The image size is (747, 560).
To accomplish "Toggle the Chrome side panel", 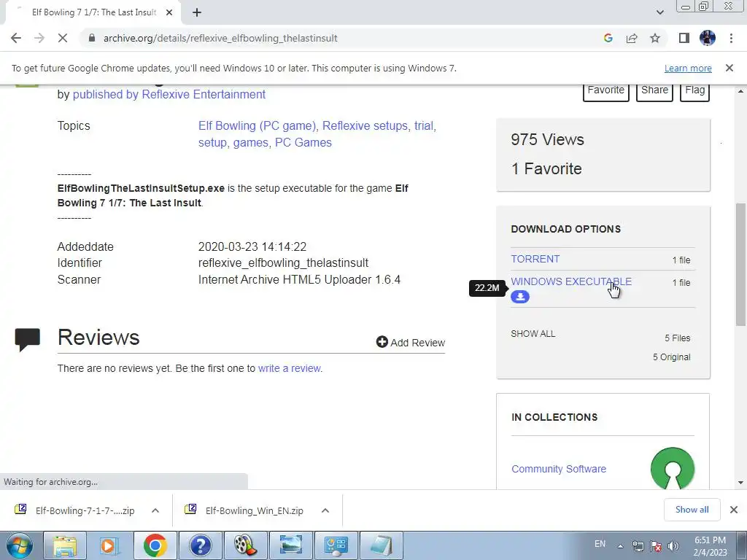I will (684, 38).
